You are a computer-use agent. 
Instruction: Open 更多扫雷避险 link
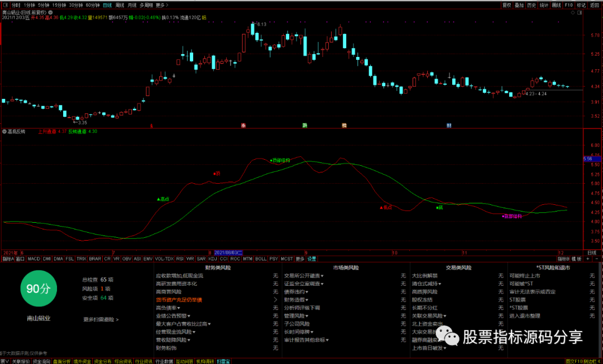[x=101, y=319]
